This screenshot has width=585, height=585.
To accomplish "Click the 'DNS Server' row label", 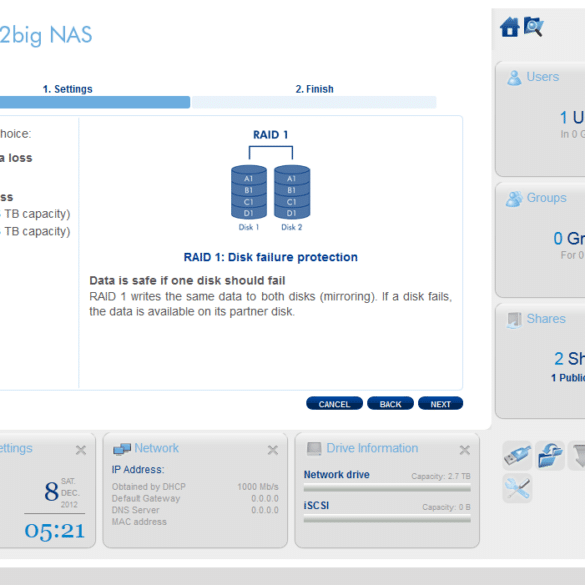I will point(135,510).
